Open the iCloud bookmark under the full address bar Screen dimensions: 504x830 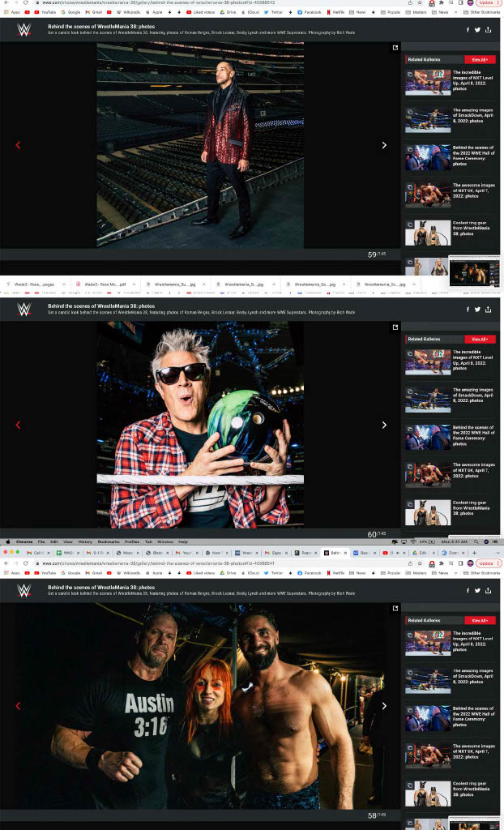250,573
